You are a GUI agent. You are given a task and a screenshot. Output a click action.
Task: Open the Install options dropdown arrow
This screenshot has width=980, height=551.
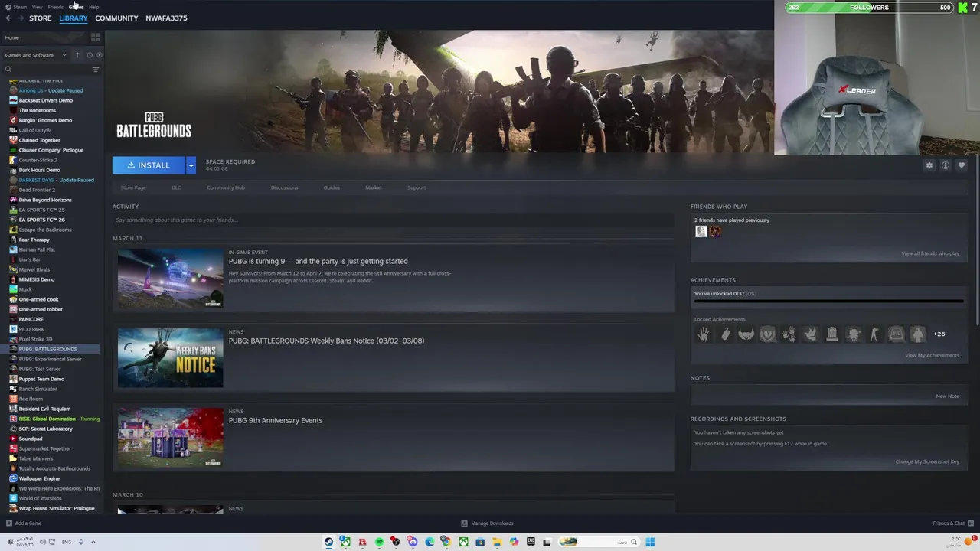point(191,165)
